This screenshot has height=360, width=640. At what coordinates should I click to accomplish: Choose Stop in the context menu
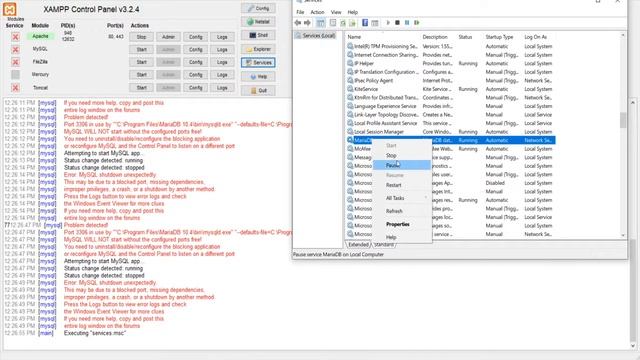pos(402,156)
